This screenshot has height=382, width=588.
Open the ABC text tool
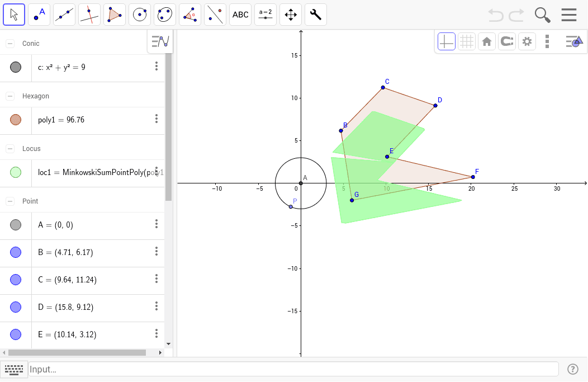tap(240, 14)
